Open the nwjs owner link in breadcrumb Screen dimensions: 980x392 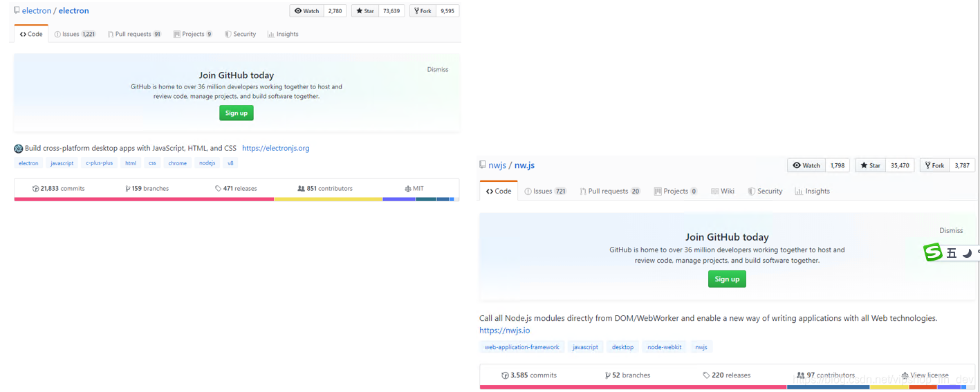tap(497, 165)
